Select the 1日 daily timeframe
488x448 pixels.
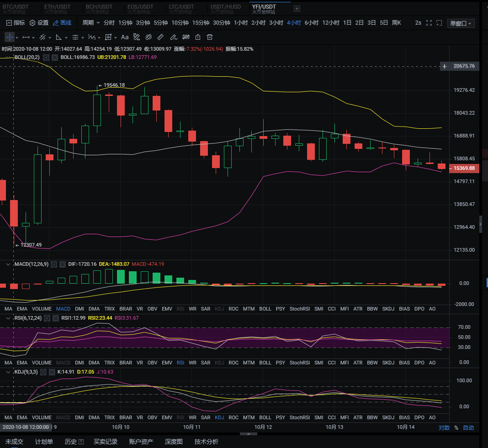[x=347, y=23]
